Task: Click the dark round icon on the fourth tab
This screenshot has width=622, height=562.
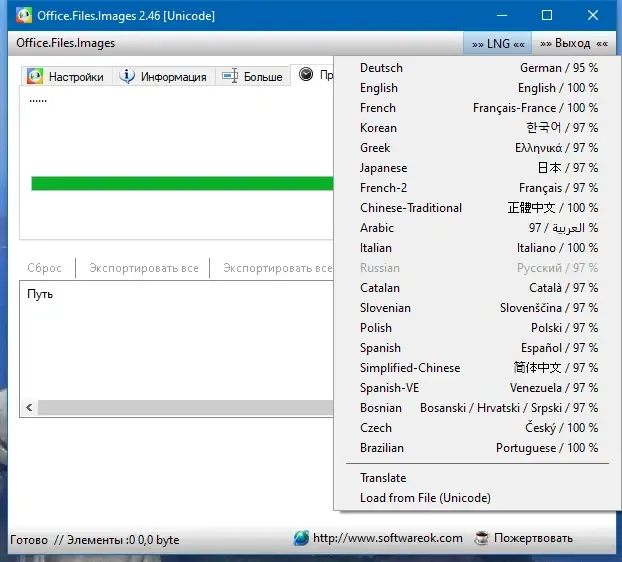Action: coord(306,74)
